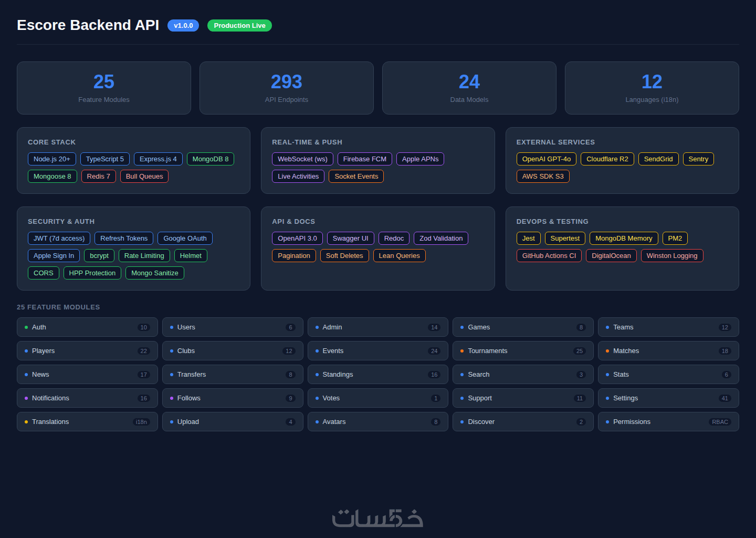
Task: Click the Apple APNs tag
Action: point(421,159)
